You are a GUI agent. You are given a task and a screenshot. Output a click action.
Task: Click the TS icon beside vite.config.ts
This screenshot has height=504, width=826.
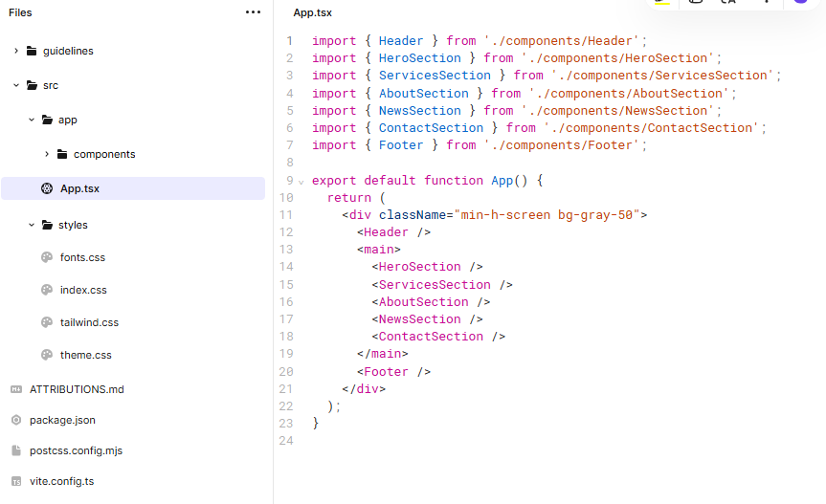(x=15, y=481)
